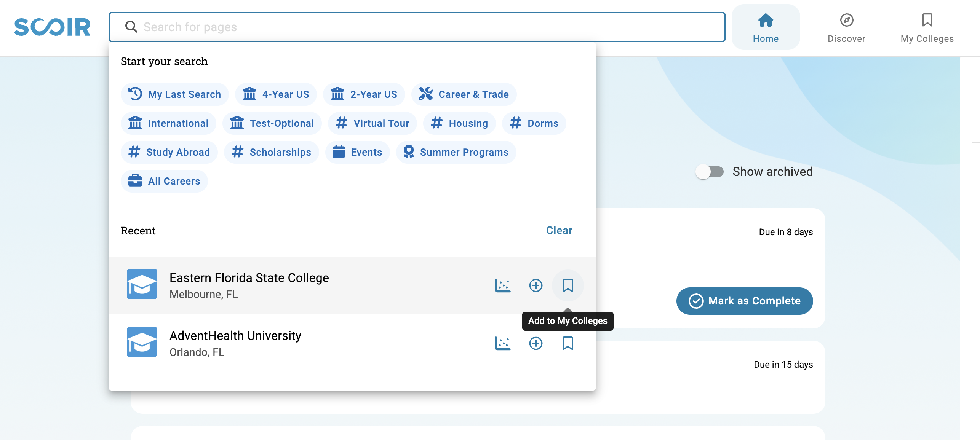Select the My Last Search chip
The image size is (980, 440).
[174, 94]
